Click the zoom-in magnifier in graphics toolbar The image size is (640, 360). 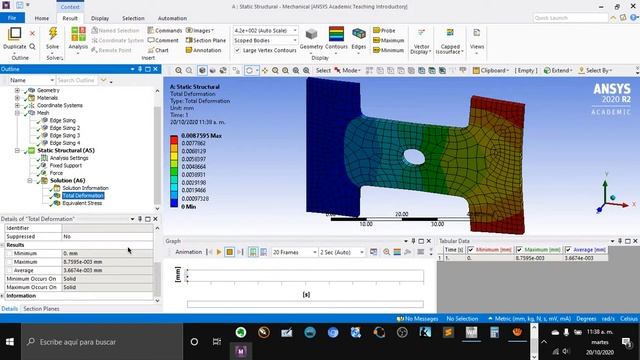tap(178, 71)
